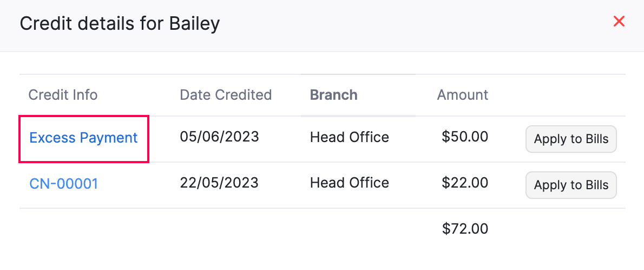Select the Branch column header
Image resolution: width=644 pixels, height=270 pixels.
[x=333, y=95]
